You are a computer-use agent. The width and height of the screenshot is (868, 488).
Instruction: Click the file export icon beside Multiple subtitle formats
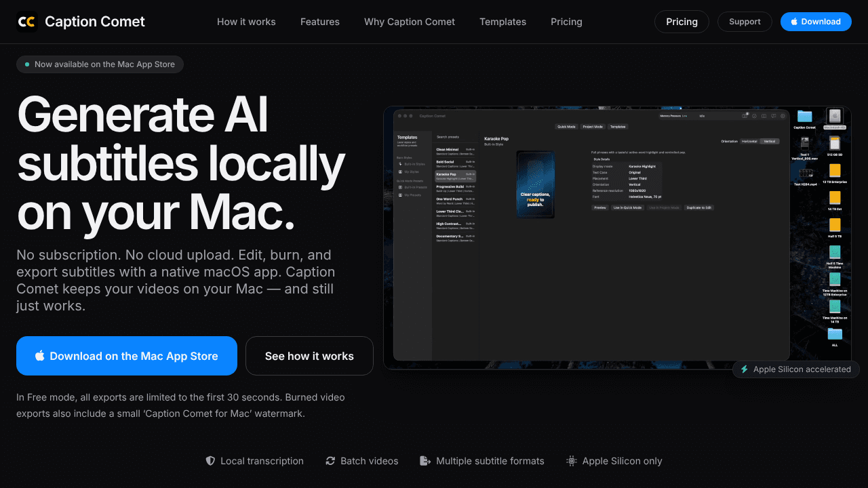425,461
